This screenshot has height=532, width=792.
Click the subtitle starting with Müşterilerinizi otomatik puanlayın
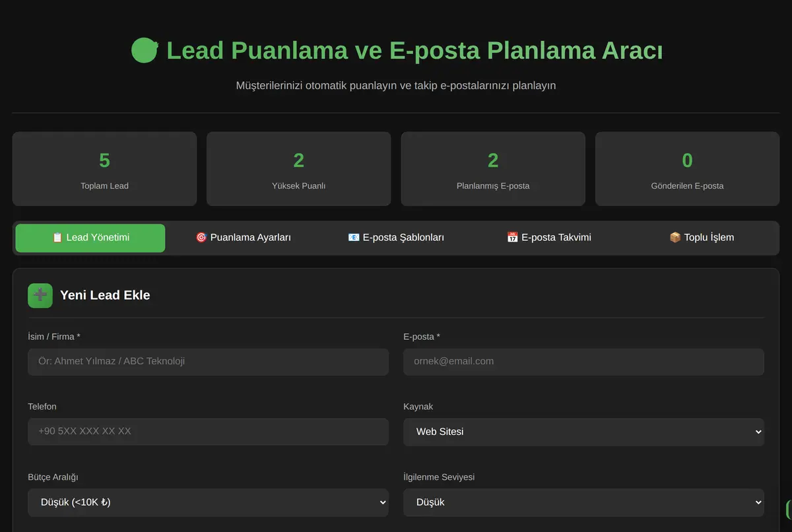pyautogui.click(x=396, y=86)
